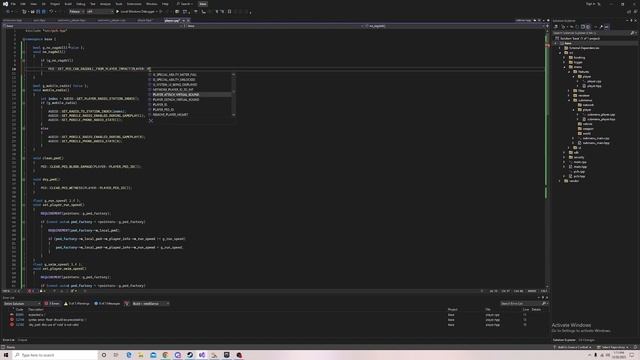This screenshot has height=360, width=640.
Task: Toggle the Warnings filter
Action: tap(77, 304)
